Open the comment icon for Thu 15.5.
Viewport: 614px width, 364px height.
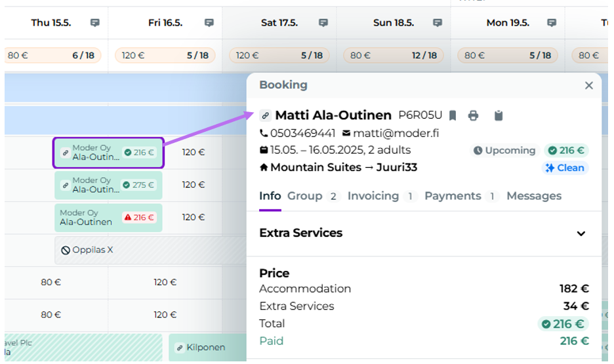pos(95,23)
